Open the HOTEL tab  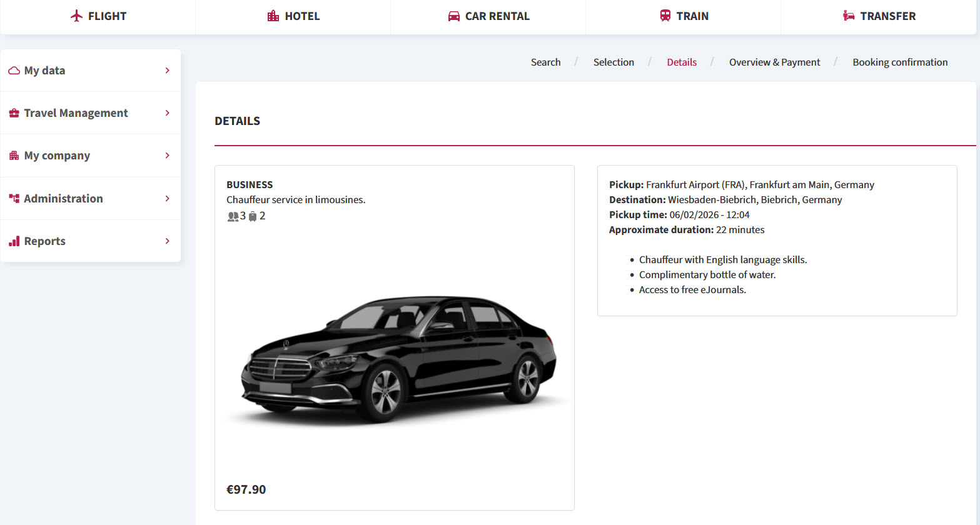(x=293, y=16)
